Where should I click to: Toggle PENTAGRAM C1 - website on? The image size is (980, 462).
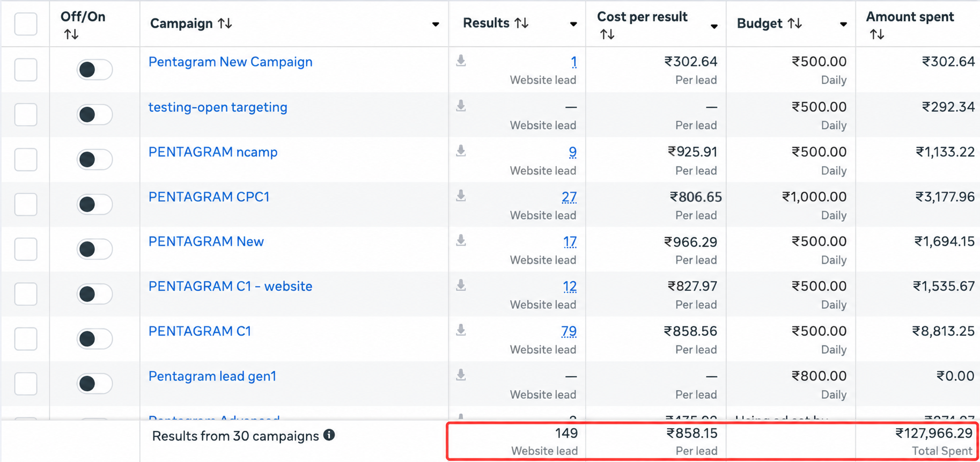click(x=94, y=294)
